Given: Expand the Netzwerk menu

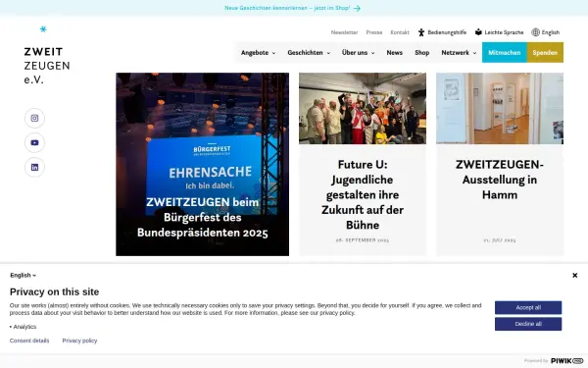Looking at the screenshot, I should [x=459, y=53].
